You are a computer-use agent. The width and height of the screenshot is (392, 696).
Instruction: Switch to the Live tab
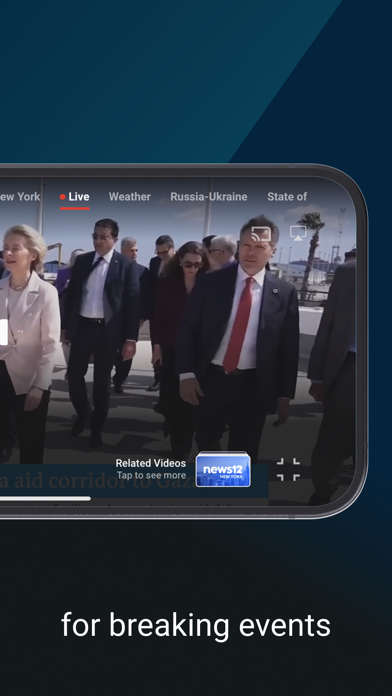[75, 197]
